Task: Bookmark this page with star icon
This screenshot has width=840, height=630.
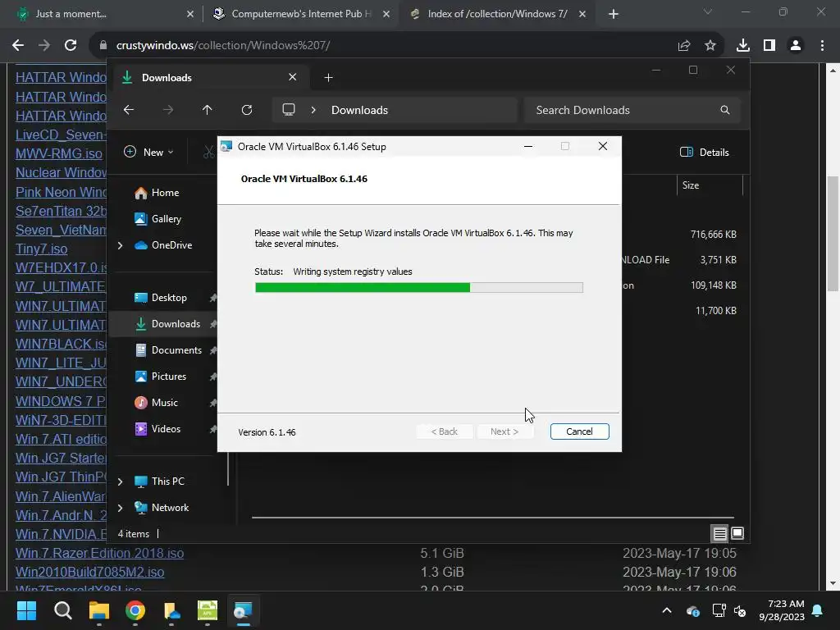Action: pos(710,46)
